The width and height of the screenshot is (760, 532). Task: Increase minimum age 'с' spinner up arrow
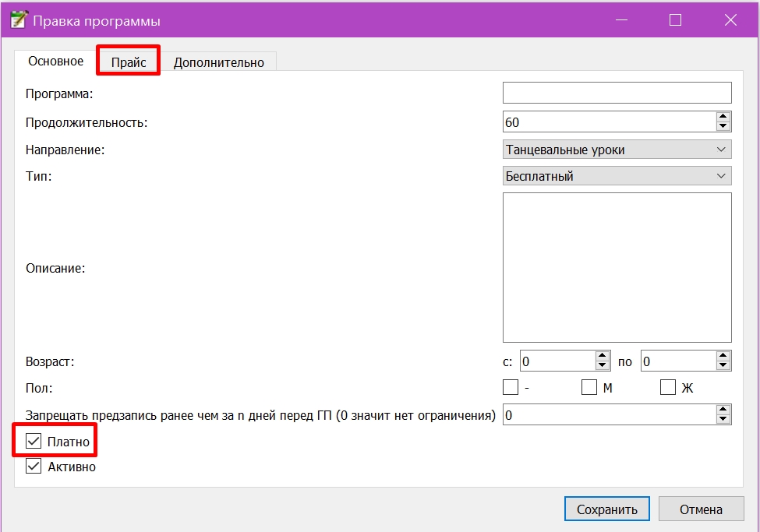click(602, 356)
